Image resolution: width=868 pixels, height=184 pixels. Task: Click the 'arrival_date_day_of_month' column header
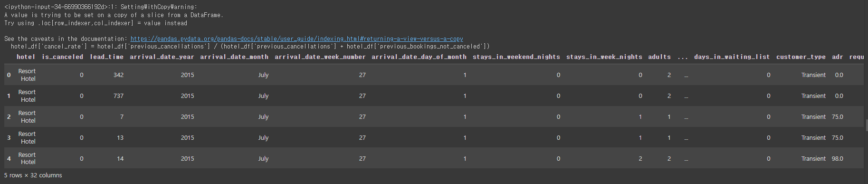click(x=419, y=57)
